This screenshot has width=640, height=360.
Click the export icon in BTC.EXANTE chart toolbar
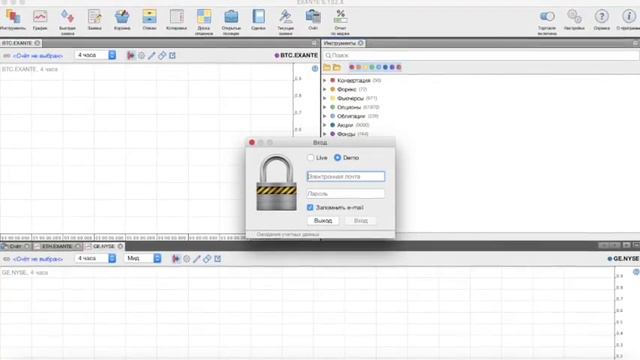click(x=172, y=56)
